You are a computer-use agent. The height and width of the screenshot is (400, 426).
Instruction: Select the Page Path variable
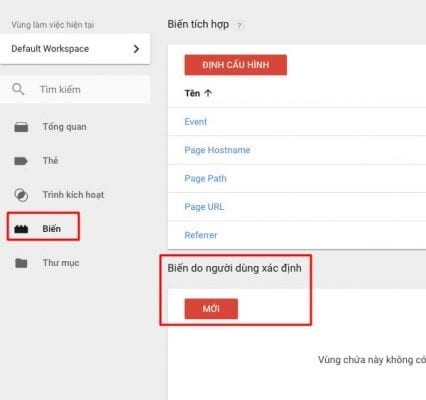point(205,178)
